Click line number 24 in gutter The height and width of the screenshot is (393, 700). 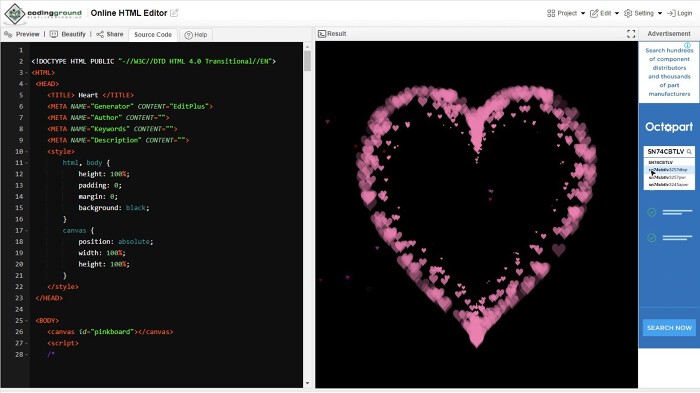pos(19,309)
